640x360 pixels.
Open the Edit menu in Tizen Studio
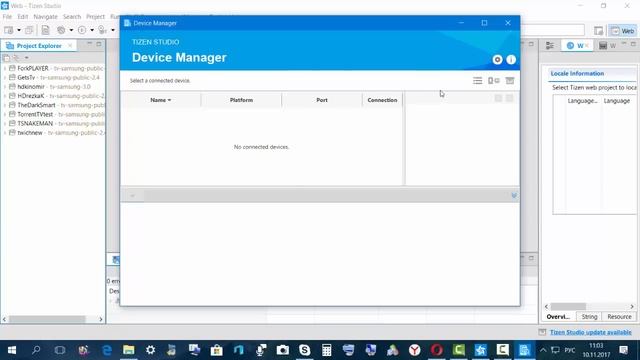pos(23,17)
